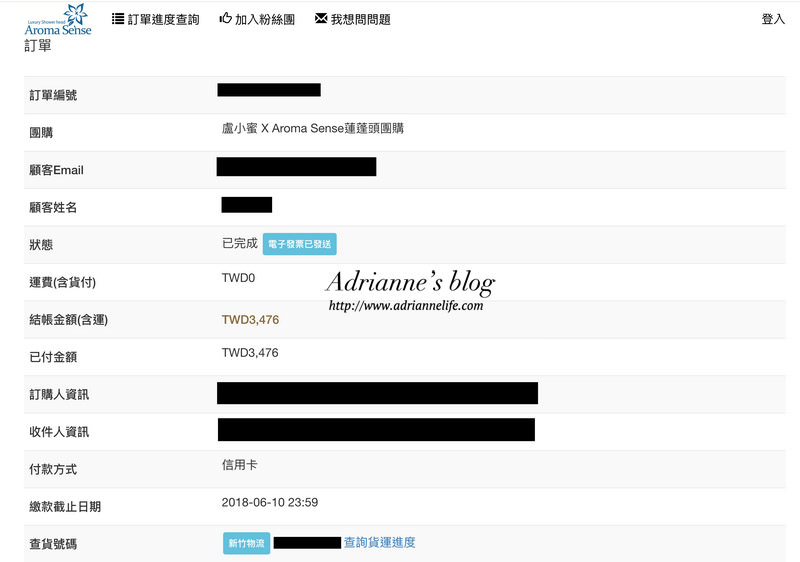
Task: Select group-buy name 盧小蜜 X Aroma Sense蓮蓬頭團購
Action: click(313, 129)
